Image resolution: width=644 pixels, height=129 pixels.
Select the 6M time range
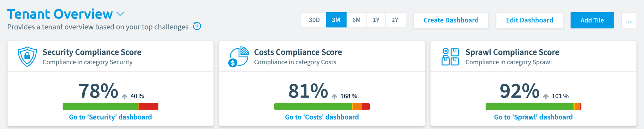click(356, 20)
